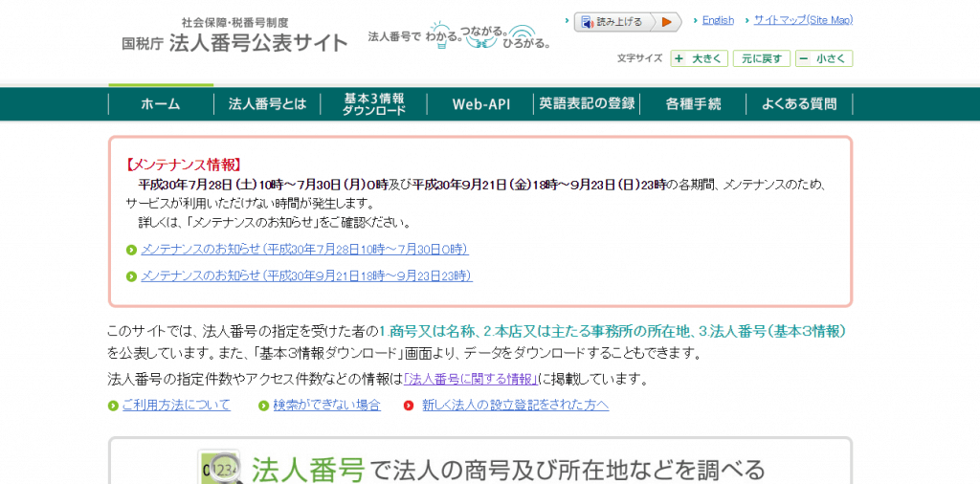Open the 法人番号とは menu item
Image resolution: width=980 pixels, height=484 pixels.
tap(267, 104)
